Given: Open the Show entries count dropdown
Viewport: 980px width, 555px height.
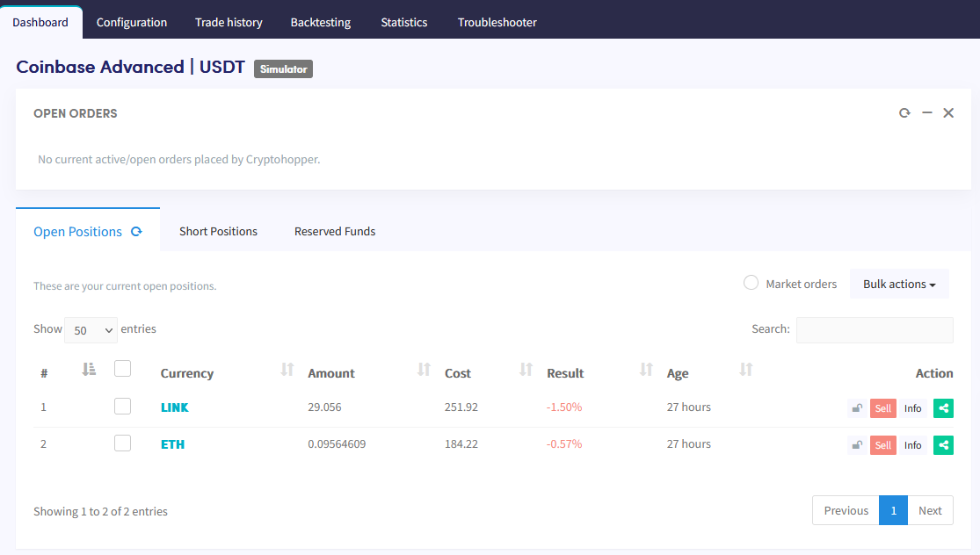Looking at the screenshot, I should point(91,330).
